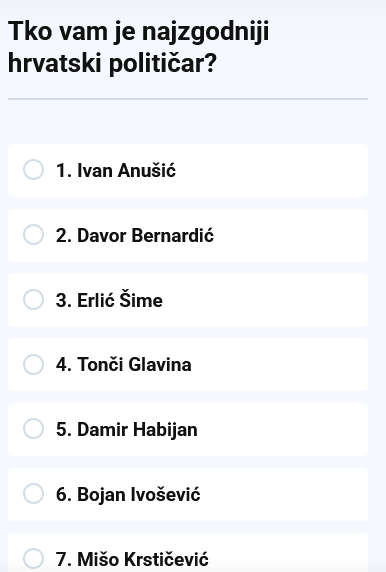The height and width of the screenshot is (572, 386).
Task: Tap the "3. Erlić Šime" answer label
Action: click(x=109, y=300)
